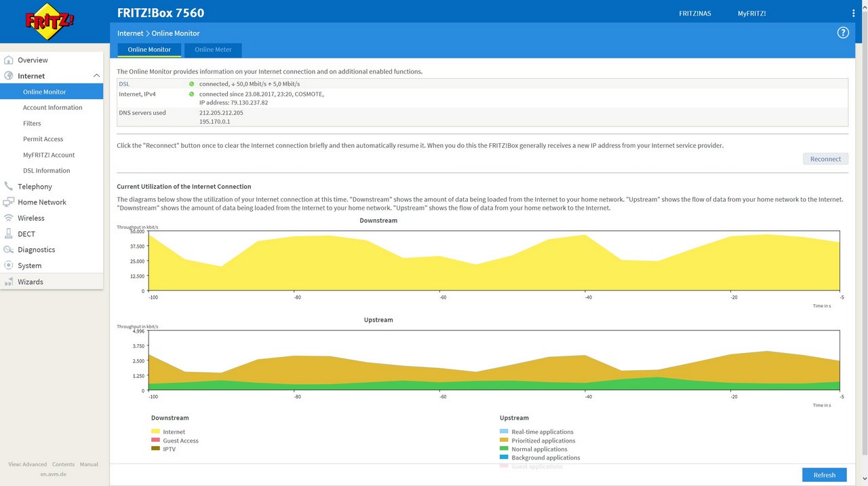Click the View: Advanced link

coord(28,464)
